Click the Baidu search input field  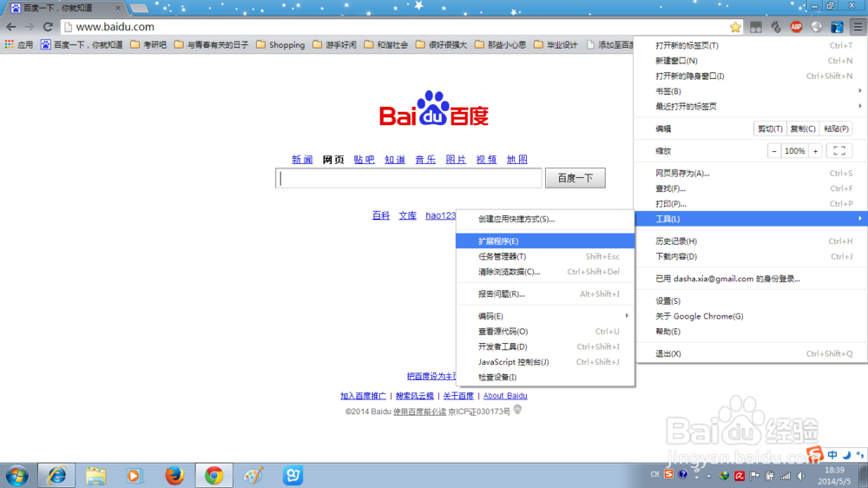click(409, 178)
